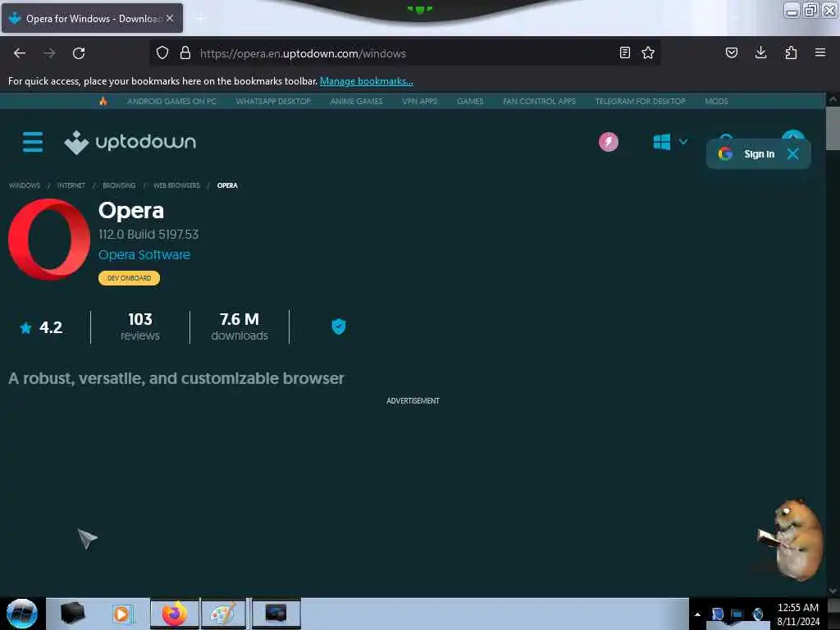Navigate to Internet breadcrumb

71,185
